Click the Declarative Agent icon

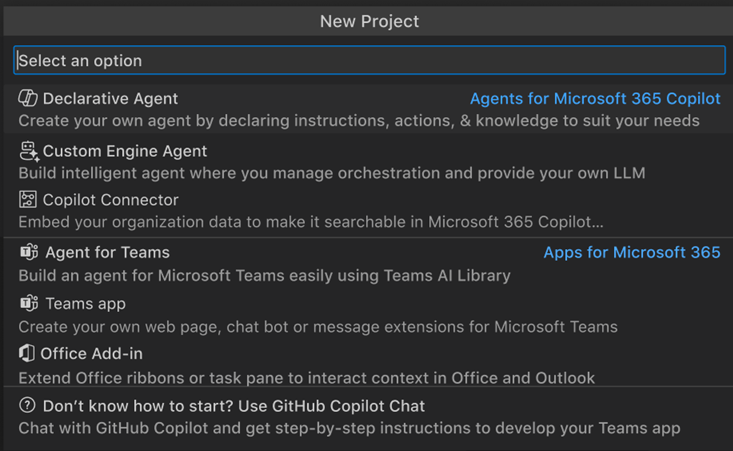[x=28, y=98]
